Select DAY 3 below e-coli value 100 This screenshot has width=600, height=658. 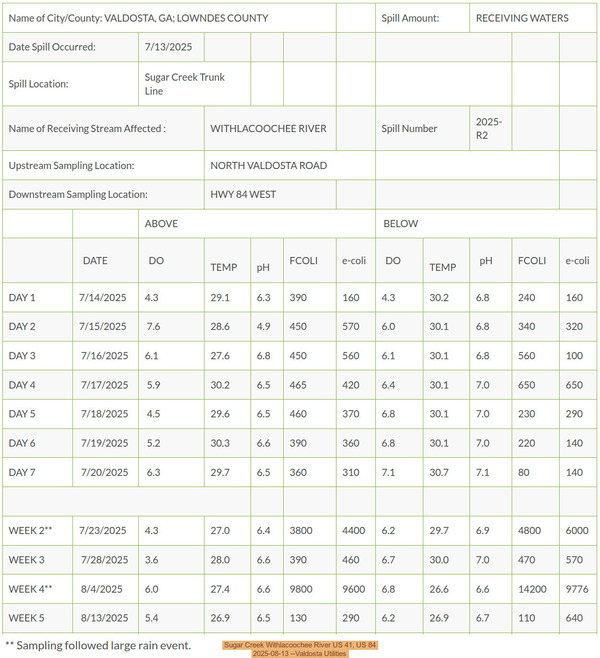pos(574,356)
